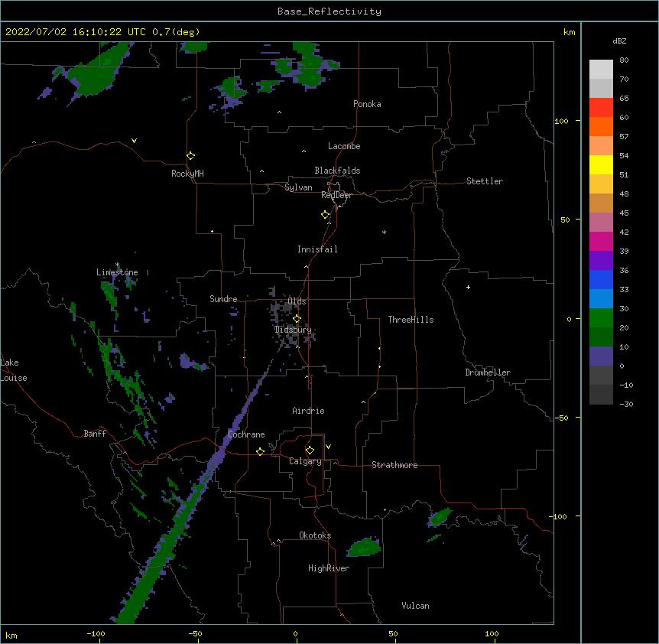
Task: Click the yellow V marker northeast of Calgary
Action: coord(328,447)
